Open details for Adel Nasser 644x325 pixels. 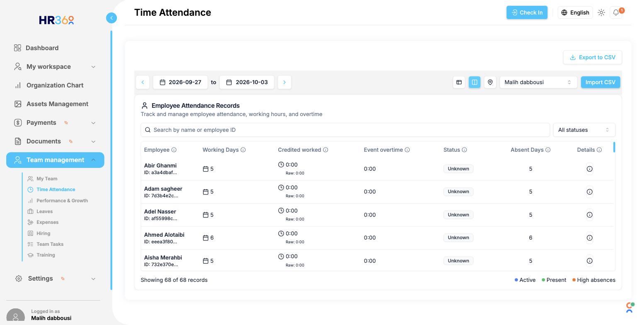pyautogui.click(x=590, y=215)
